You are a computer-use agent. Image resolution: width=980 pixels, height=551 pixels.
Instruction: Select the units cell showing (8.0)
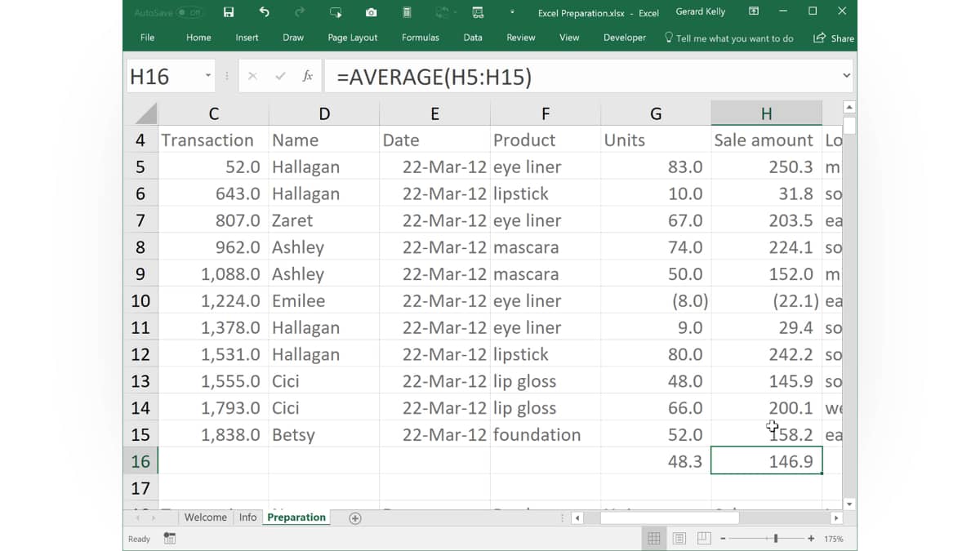coord(656,300)
